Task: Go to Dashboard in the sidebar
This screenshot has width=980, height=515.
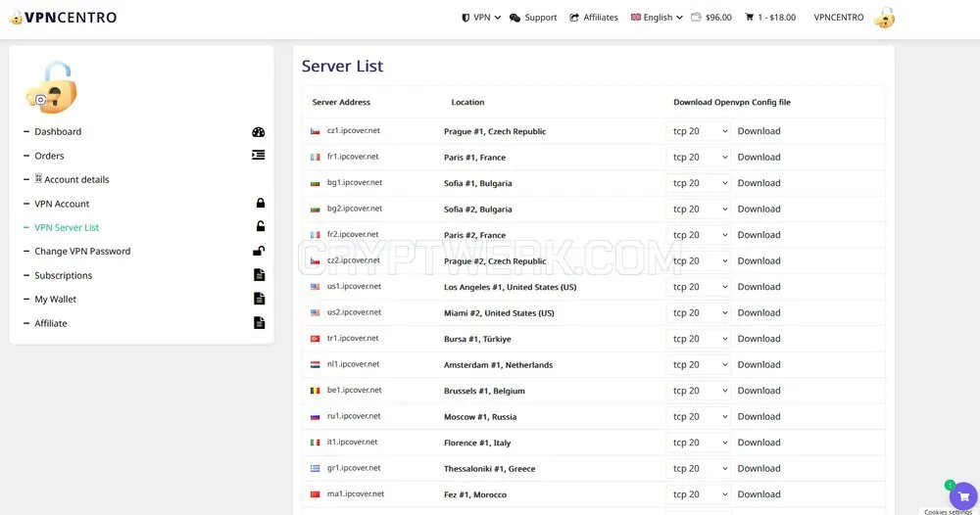Action: pos(58,132)
